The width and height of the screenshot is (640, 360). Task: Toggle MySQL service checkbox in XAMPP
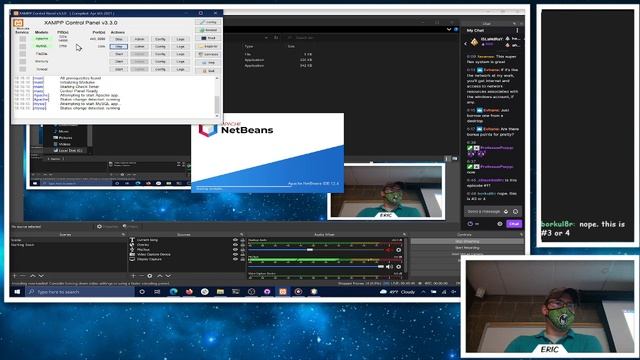coord(22,46)
